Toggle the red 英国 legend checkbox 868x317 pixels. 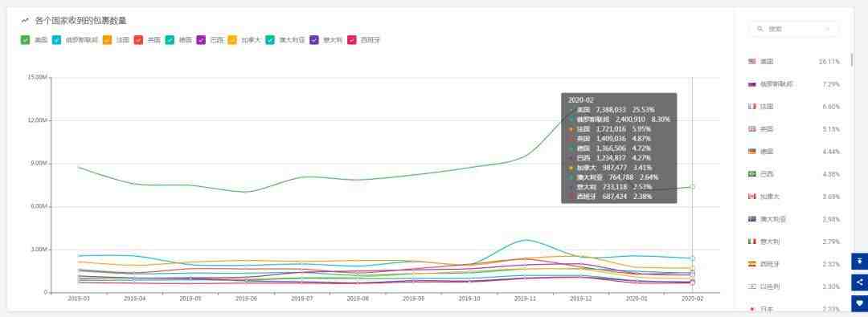point(138,40)
